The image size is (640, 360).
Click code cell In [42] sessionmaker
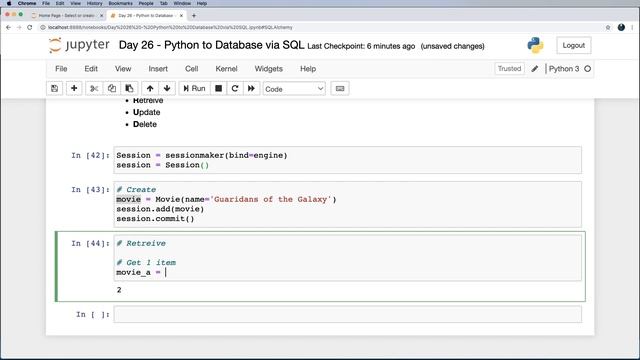[347, 160]
